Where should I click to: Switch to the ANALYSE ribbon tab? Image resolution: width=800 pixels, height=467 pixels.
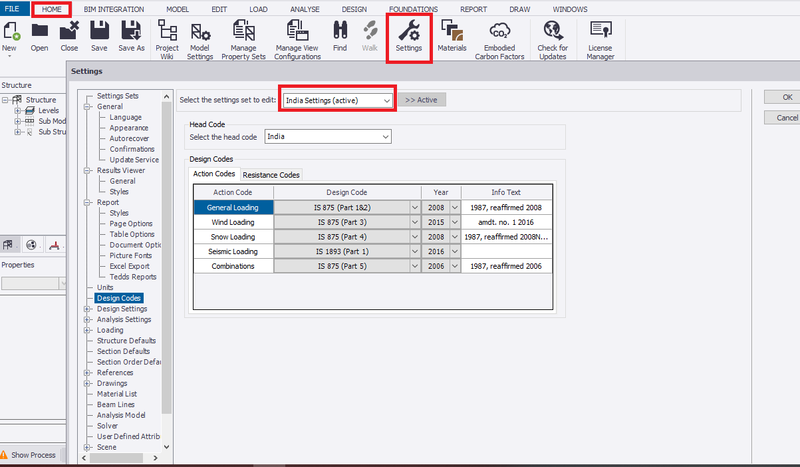[305, 9]
